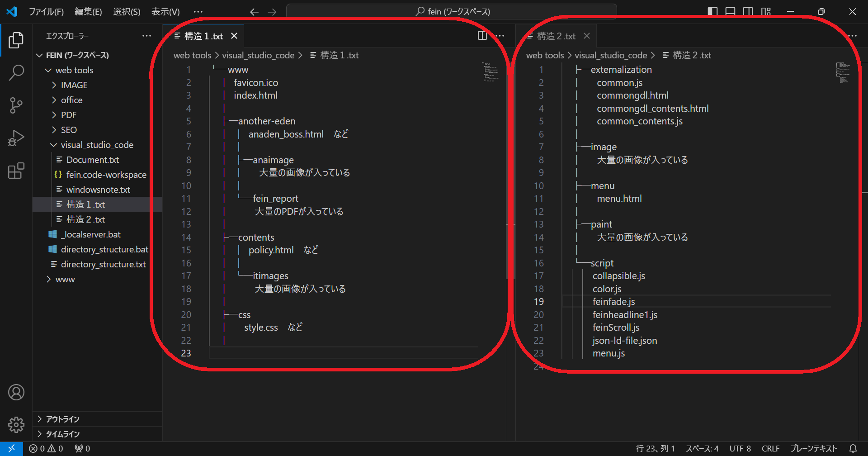Open the Accounts menu icon
Image resolution: width=868 pixels, height=456 pixels.
tap(16, 392)
